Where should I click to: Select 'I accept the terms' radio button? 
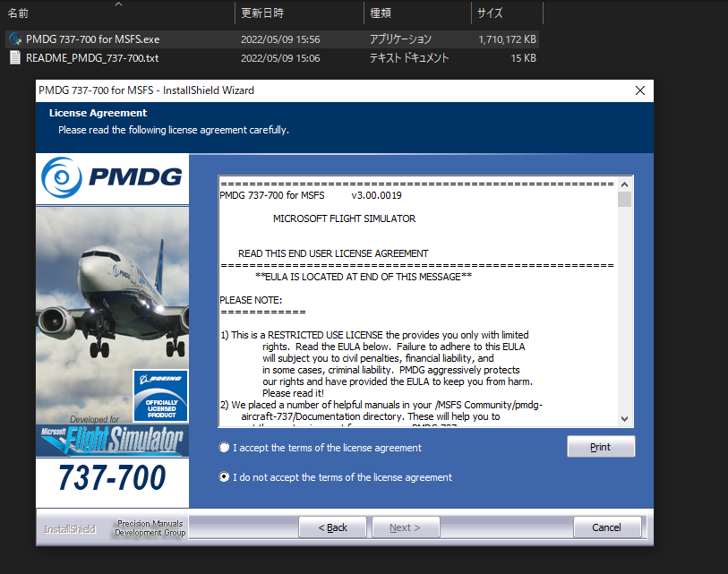224,448
